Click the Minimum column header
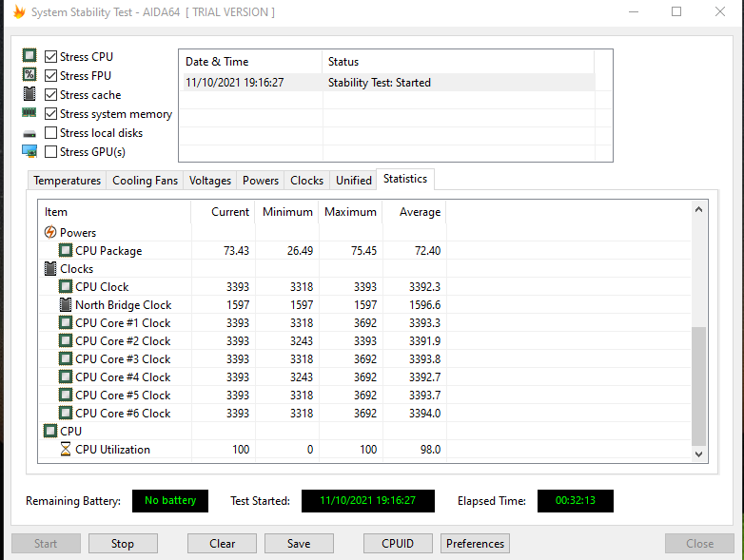 click(x=287, y=212)
